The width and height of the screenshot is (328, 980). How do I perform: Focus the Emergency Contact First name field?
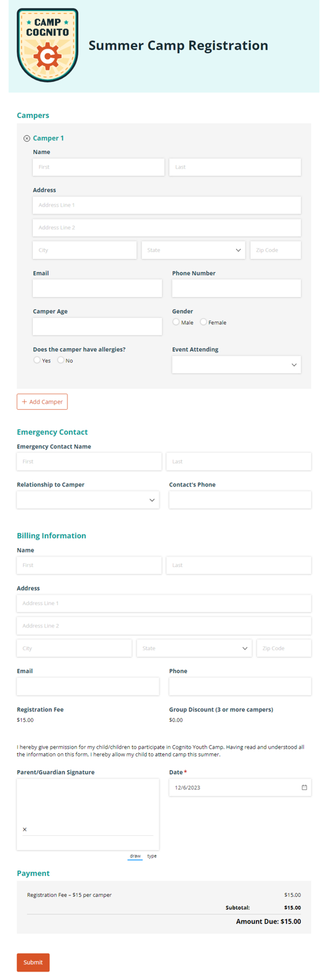89,461
